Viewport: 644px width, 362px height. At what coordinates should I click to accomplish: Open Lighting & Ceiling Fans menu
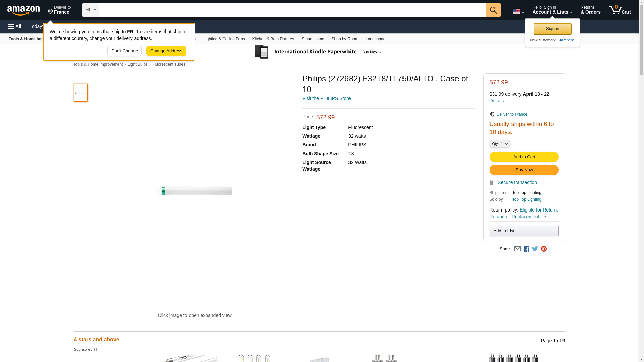[224, 39]
